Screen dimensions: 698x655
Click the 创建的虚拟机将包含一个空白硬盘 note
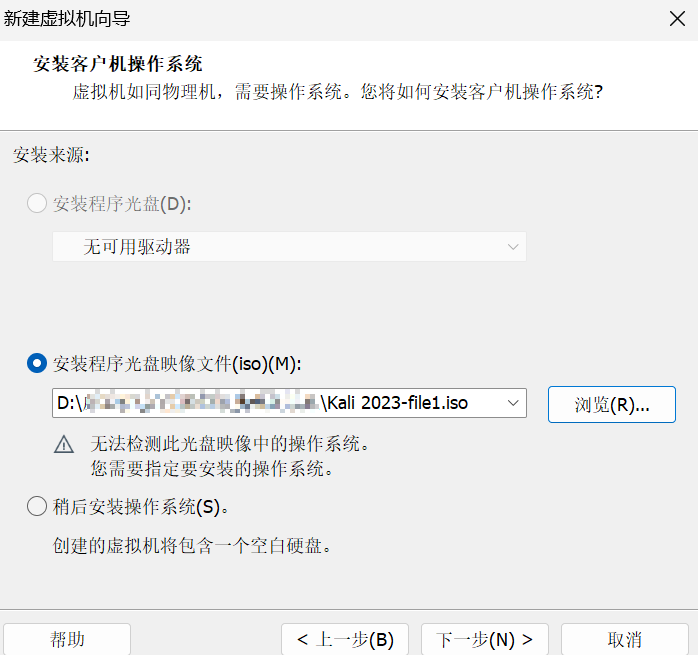[x=191, y=546]
